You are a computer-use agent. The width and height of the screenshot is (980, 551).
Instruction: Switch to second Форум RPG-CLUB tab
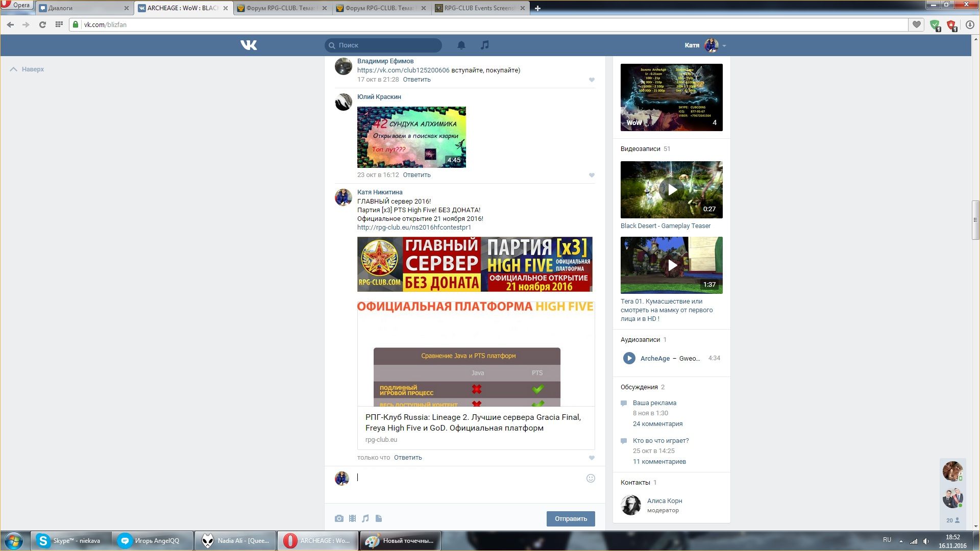point(381,8)
